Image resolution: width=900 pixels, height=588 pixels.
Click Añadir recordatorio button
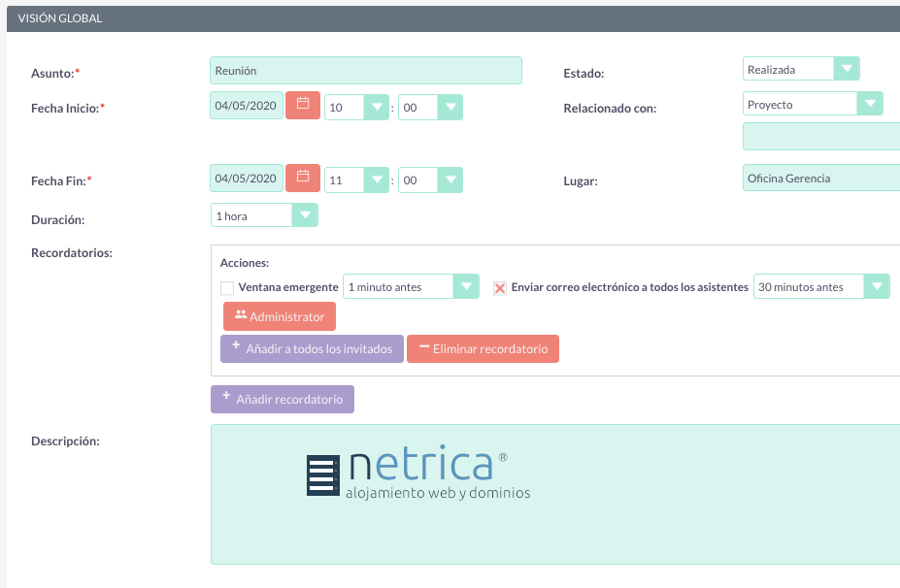(283, 399)
